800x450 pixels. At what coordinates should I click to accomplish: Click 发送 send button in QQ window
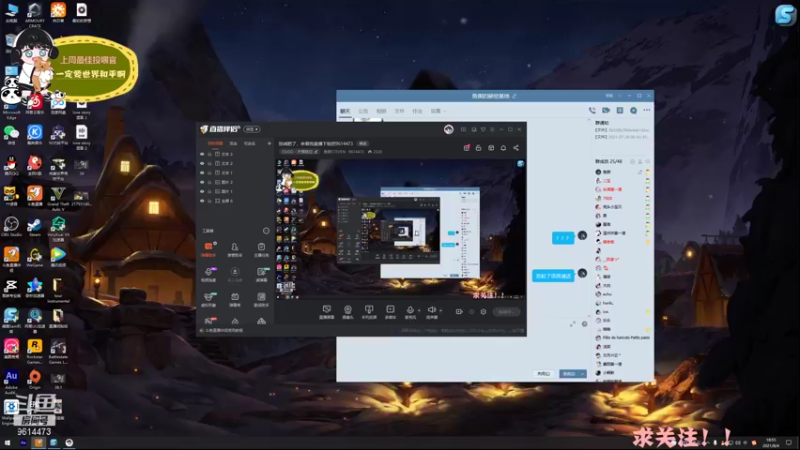(569, 374)
